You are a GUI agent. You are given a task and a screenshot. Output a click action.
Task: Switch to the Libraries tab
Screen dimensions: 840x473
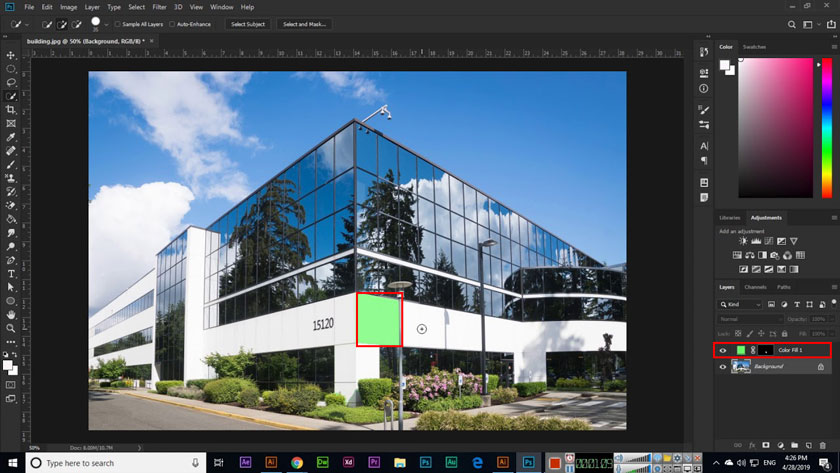tap(730, 218)
